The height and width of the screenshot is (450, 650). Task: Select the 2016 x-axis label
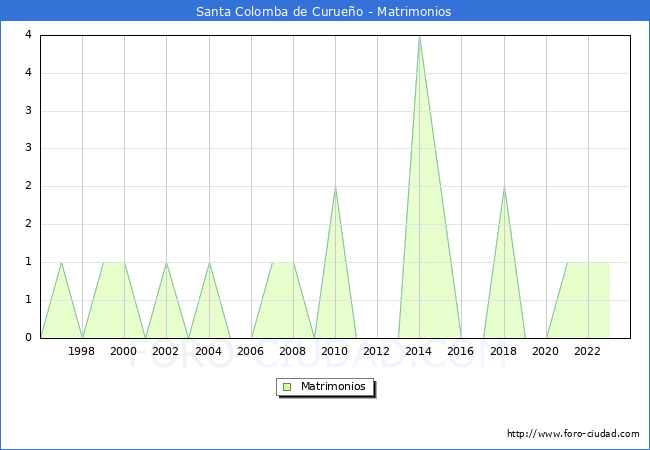[461, 351]
